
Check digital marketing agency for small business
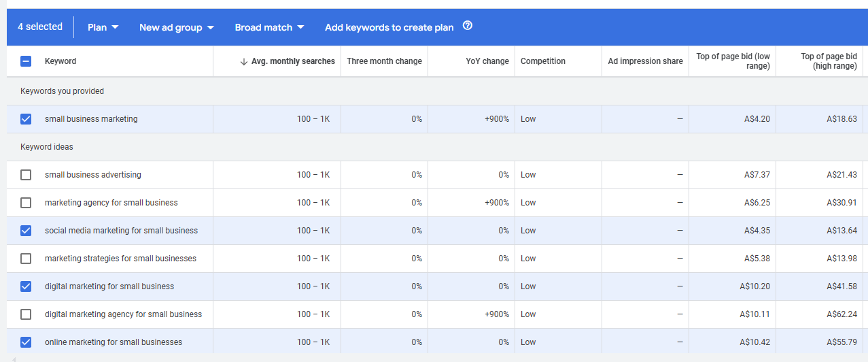coord(26,314)
